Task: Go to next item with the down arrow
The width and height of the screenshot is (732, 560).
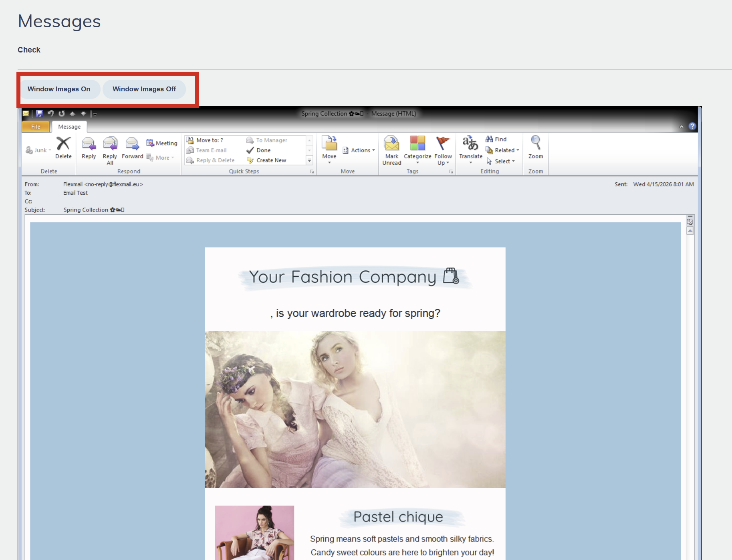Action: point(83,113)
